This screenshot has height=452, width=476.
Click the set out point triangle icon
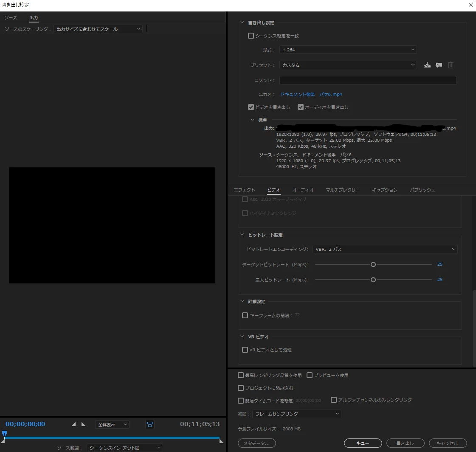pyautogui.click(x=84, y=424)
